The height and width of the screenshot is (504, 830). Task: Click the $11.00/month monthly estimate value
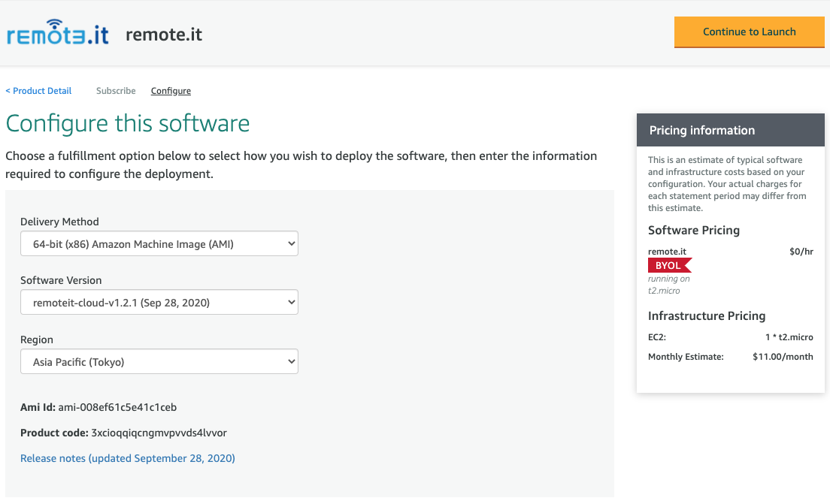tap(783, 357)
